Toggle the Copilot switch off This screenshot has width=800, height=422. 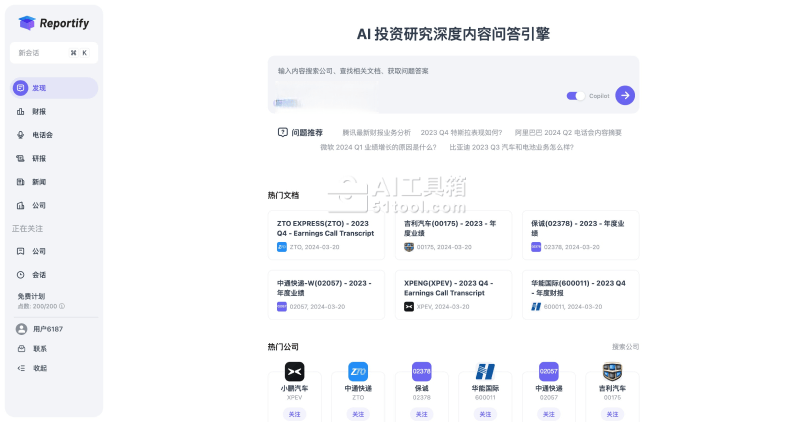[x=575, y=96]
